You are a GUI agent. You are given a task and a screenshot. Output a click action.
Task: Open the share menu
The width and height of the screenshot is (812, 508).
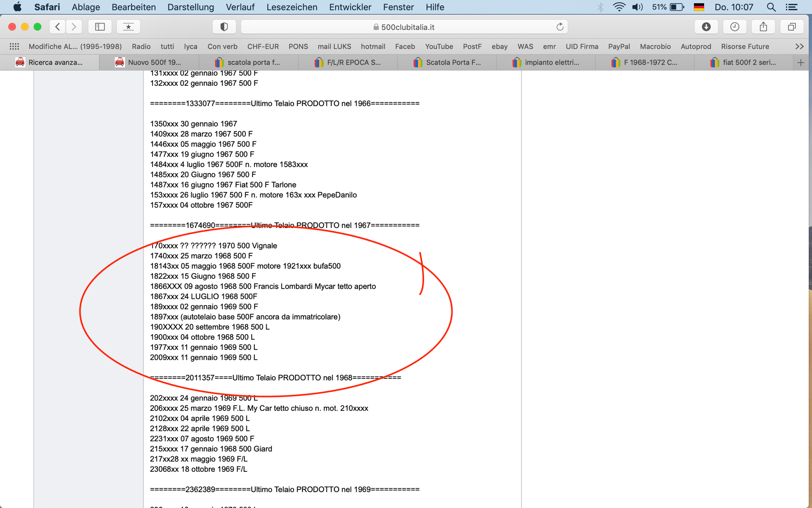[x=763, y=27]
